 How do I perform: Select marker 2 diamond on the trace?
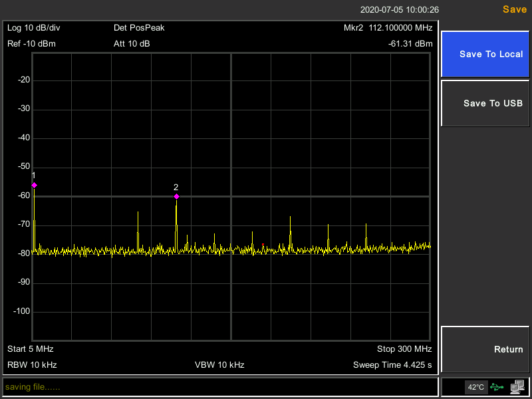176,196
